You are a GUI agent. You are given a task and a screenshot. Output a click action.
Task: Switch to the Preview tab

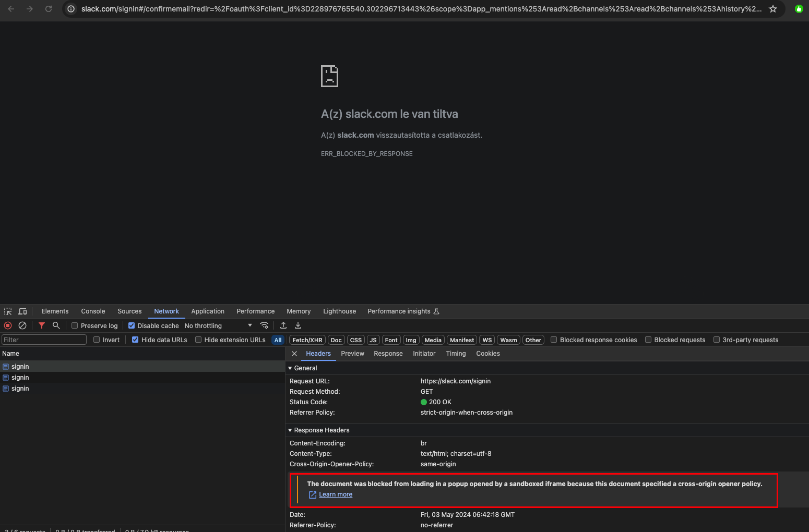coord(352,354)
